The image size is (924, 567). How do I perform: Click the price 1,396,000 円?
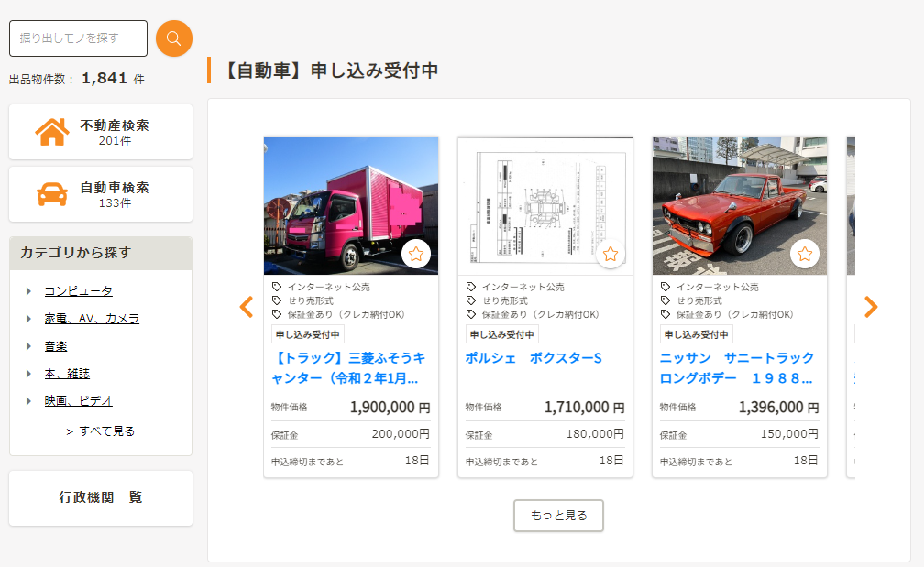779,408
